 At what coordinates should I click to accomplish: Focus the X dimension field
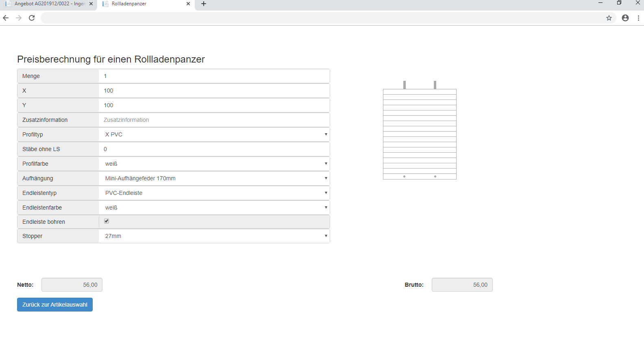(214, 91)
